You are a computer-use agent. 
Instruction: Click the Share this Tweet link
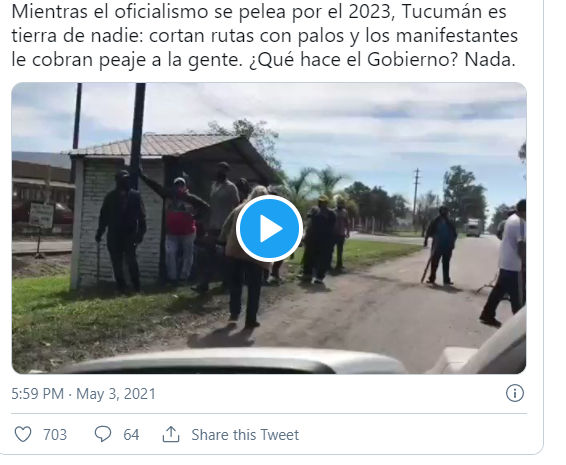[x=245, y=435]
